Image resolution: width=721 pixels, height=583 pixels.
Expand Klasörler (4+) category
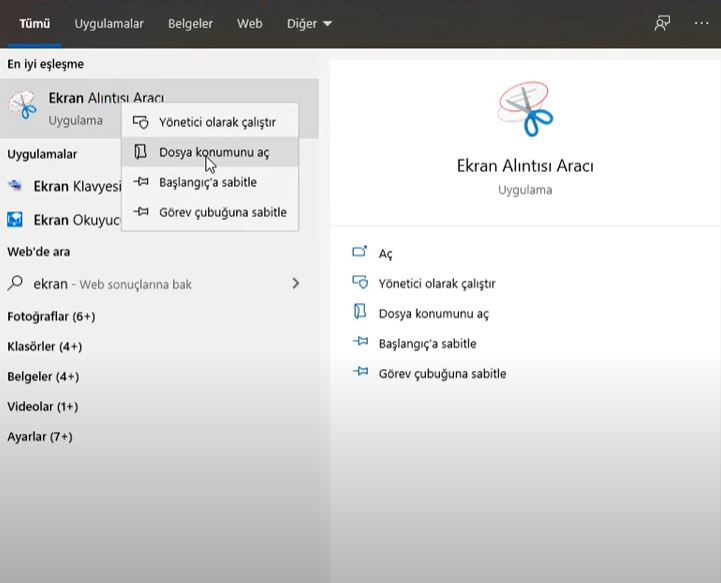[45, 346]
